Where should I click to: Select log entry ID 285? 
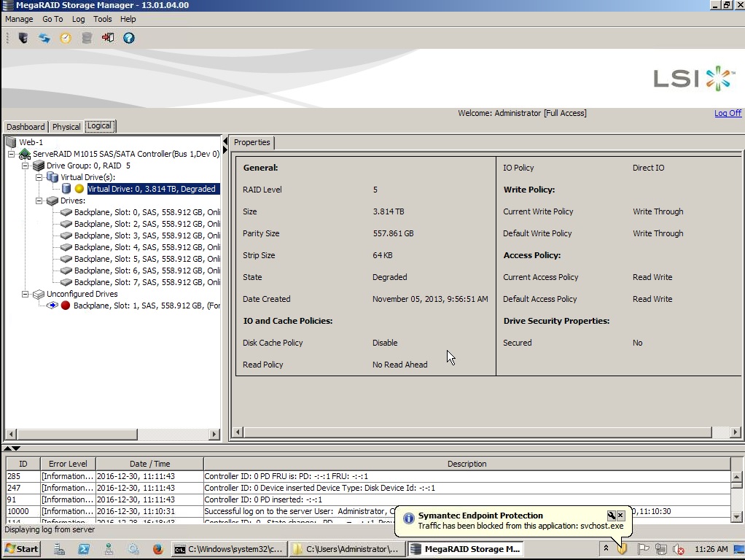pos(368,476)
